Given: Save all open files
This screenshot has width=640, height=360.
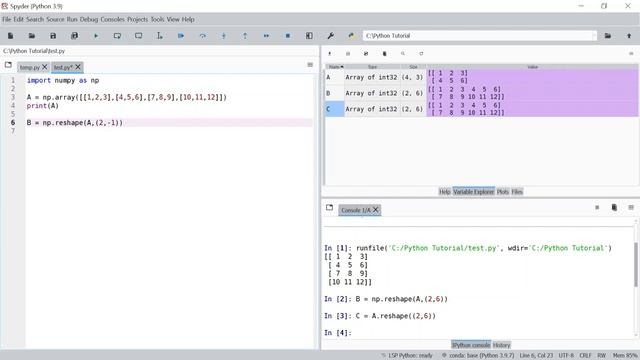Looking at the screenshot, I should pyautogui.click(x=74, y=36).
